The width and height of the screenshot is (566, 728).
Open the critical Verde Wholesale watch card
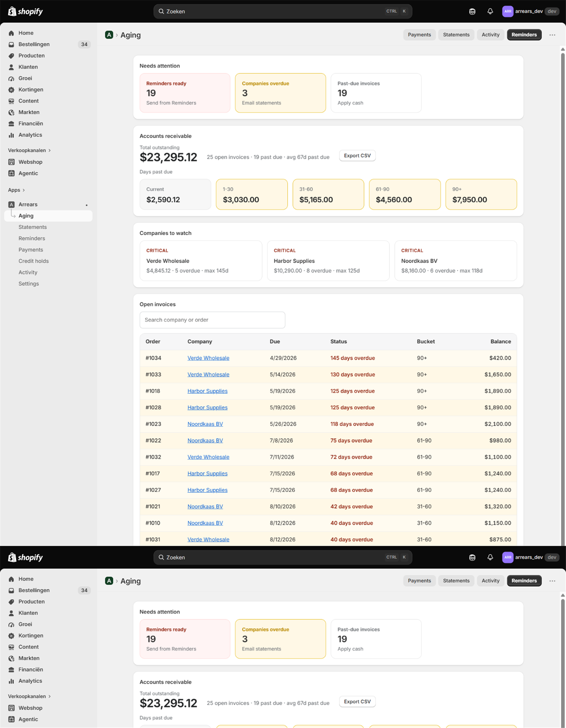tap(201, 261)
